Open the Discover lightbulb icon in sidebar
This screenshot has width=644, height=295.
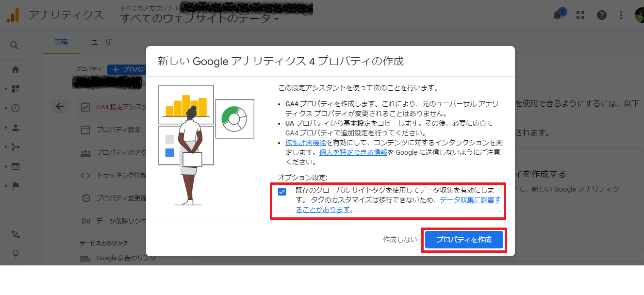(x=15, y=254)
